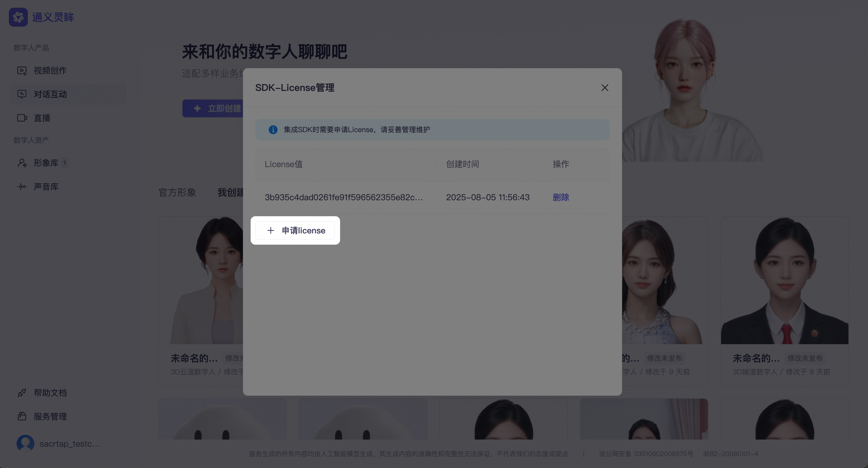
Task: Click the sparkle icon on 立即创建
Action: tap(198, 108)
